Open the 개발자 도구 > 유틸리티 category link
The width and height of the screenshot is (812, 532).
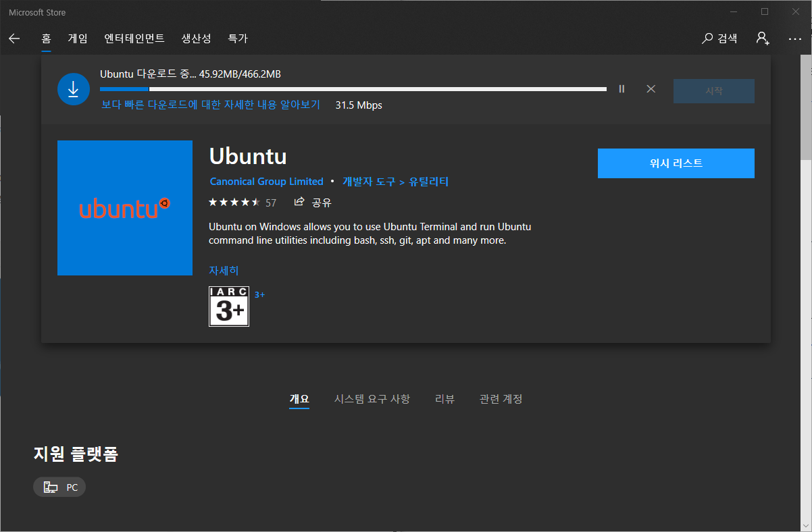(x=395, y=182)
